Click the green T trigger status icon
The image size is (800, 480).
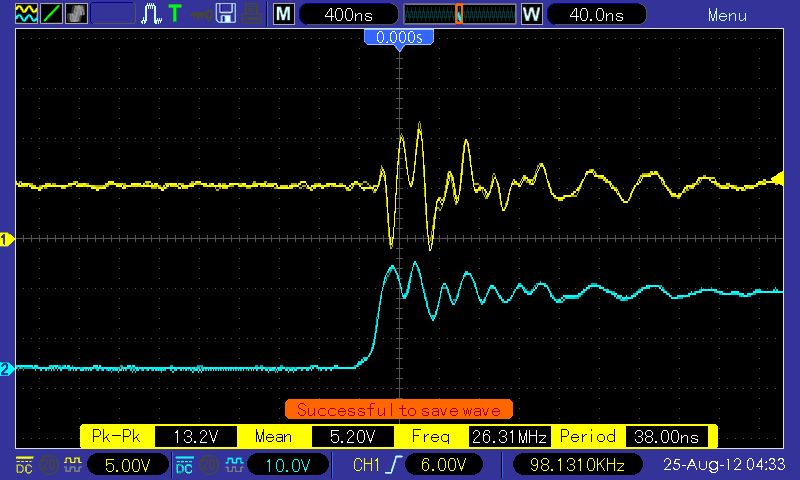coord(175,13)
